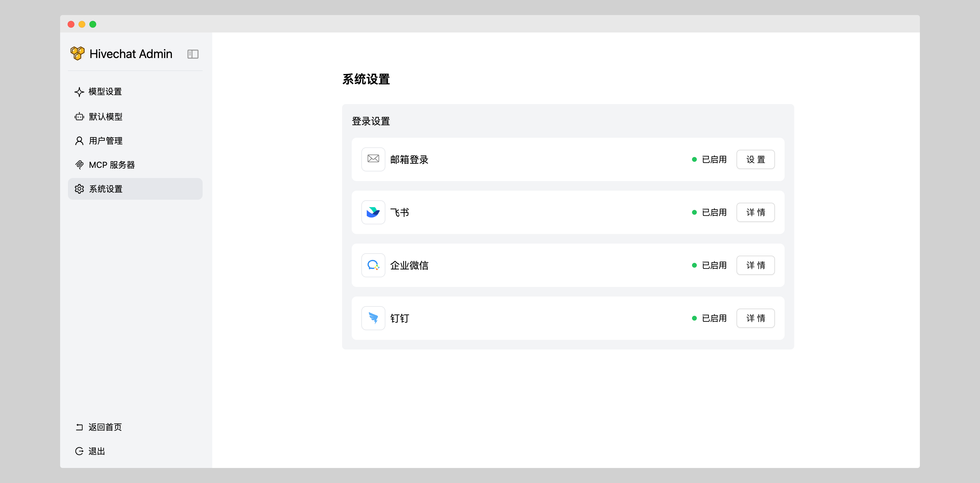Click the sparkle icon for 模型设置
The image size is (980, 483).
[79, 92]
